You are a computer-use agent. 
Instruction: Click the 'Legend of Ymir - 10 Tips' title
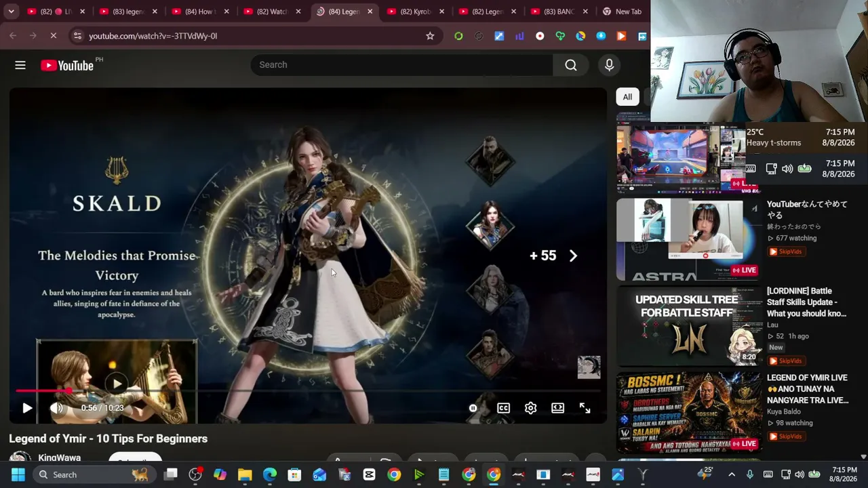click(108, 439)
